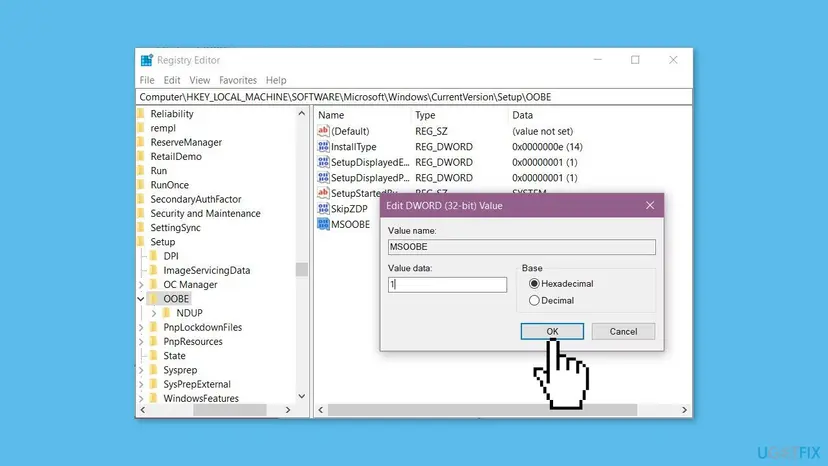828x466 pixels.
Task: Select the Setup key in tree
Action: 163,242
